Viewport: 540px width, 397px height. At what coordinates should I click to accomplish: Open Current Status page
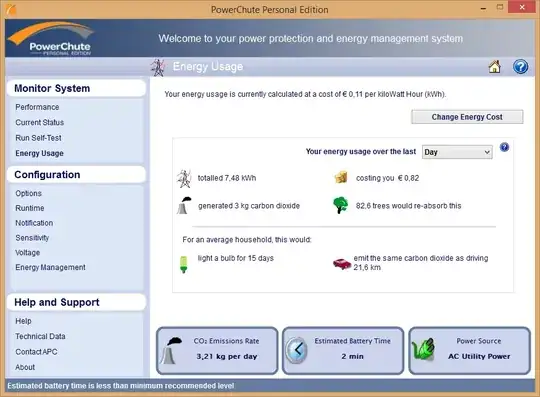(x=40, y=122)
